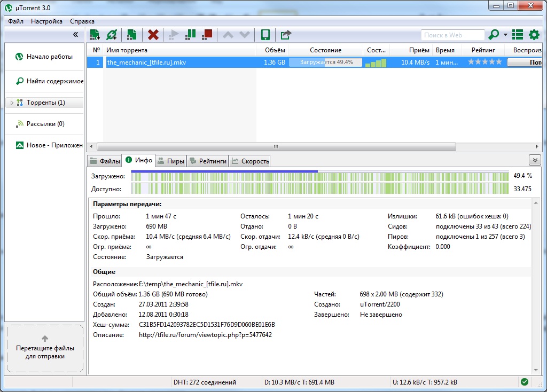This screenshot has height=392, width=547.
Task: Collapse the sidebar with double chevron
Action: coord(76,35)
